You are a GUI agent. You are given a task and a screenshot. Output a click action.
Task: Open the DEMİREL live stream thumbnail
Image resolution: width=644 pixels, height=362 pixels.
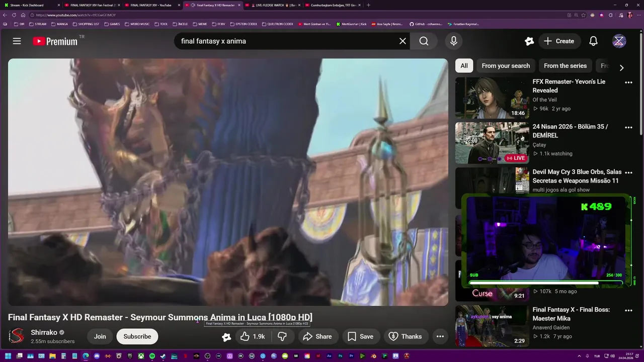pos(492,143)
